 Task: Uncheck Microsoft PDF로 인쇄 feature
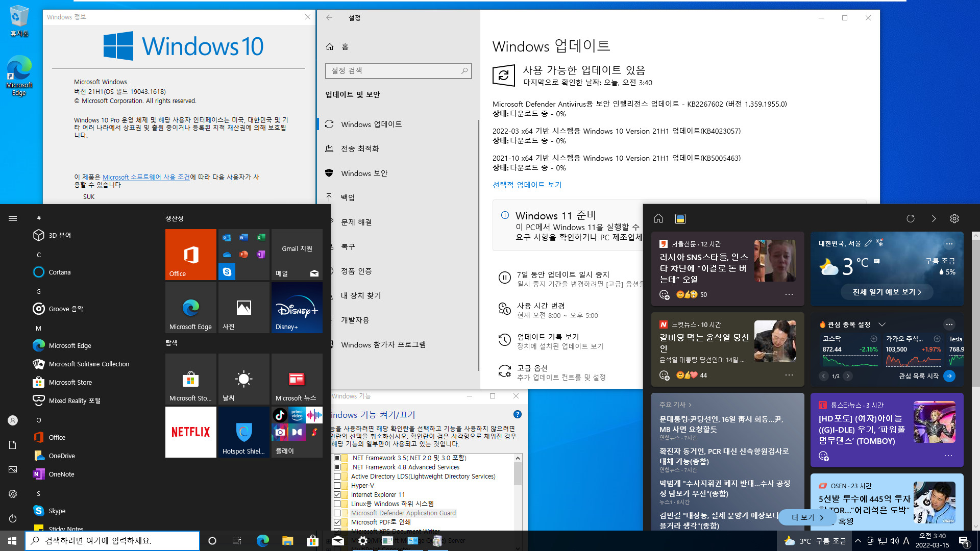click(337, 522)
